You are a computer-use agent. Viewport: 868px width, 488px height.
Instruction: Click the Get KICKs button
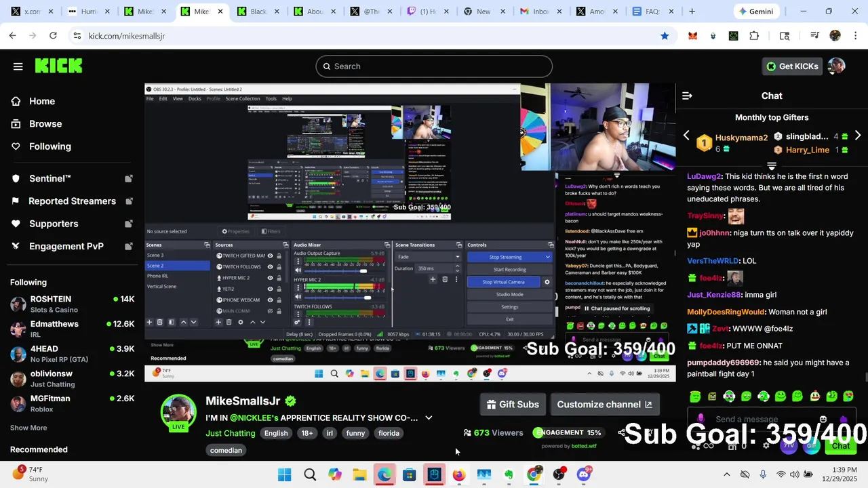point(792,66)
